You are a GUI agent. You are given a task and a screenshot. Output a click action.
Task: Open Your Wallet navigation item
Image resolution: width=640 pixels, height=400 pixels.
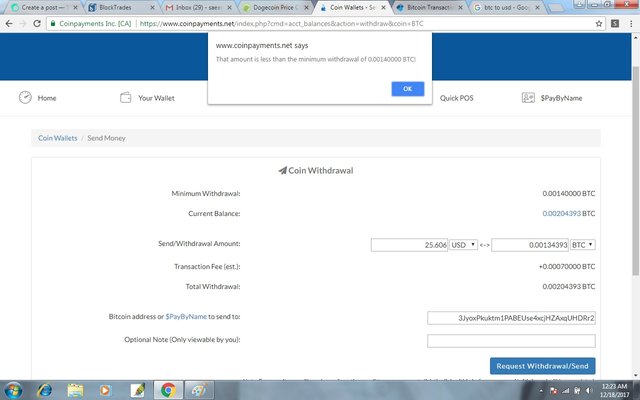[156, 98]
